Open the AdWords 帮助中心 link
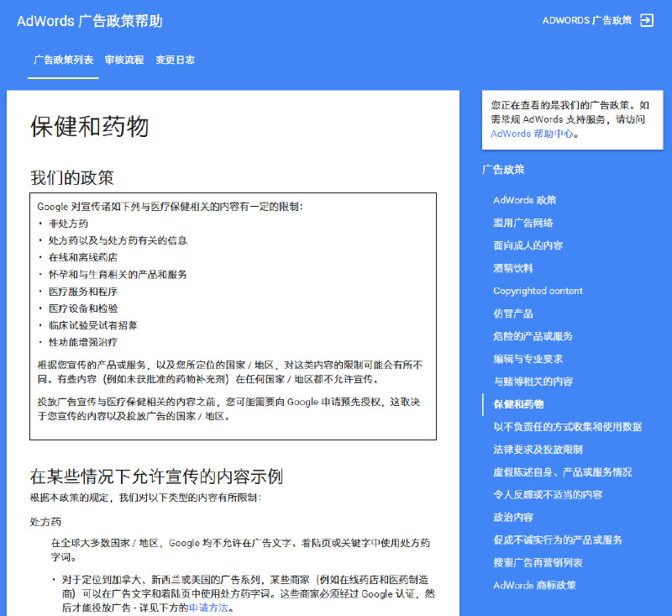Screen dimensions: 672x616 tap(532, 134)
